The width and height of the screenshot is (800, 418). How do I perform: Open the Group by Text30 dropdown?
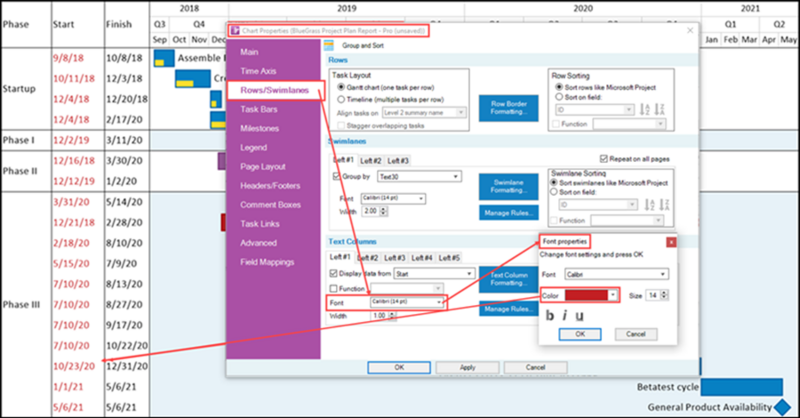[419, 177]
